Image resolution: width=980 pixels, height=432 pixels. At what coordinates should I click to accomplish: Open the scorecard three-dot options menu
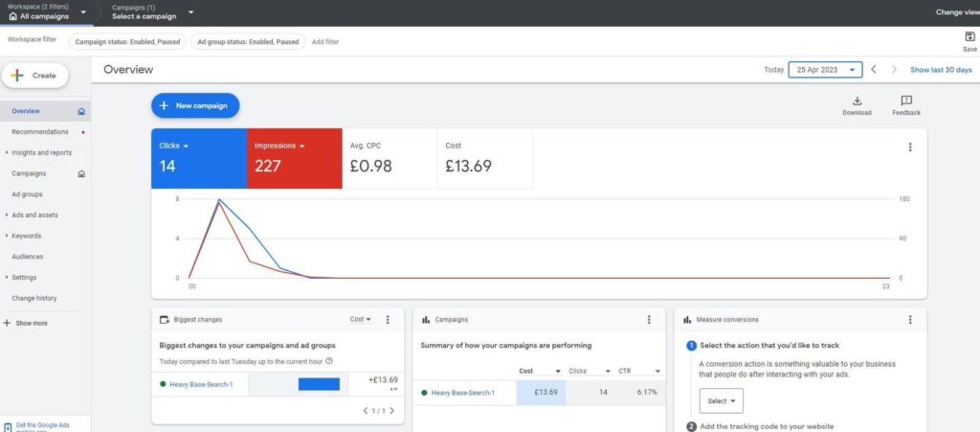point(909,147)
